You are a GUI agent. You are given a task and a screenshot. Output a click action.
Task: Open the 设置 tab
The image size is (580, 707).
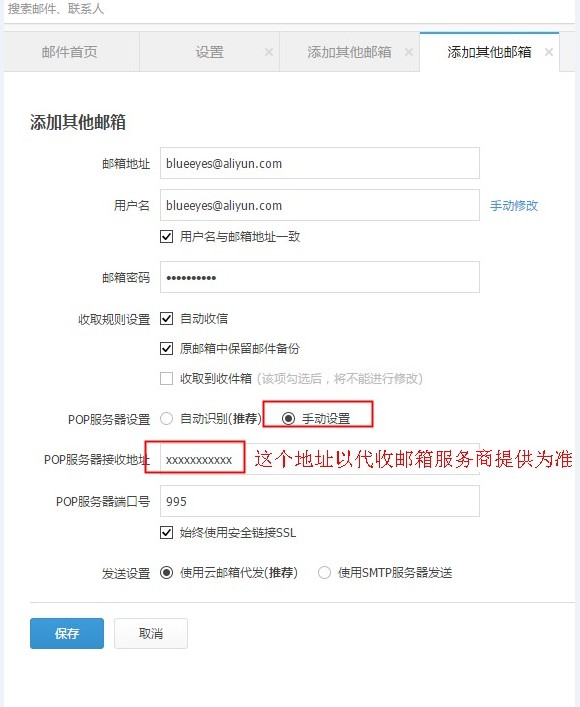pos(210,52)
